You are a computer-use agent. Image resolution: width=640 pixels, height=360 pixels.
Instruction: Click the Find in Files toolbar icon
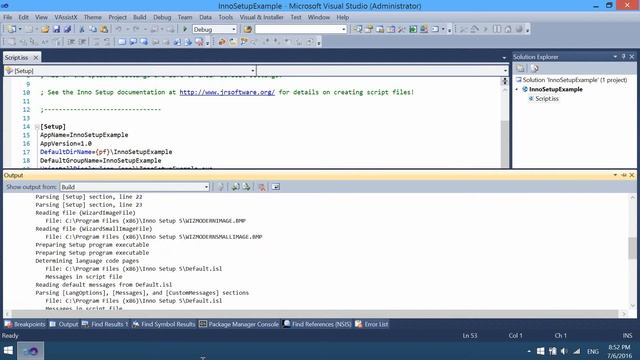tap(247, 29)
